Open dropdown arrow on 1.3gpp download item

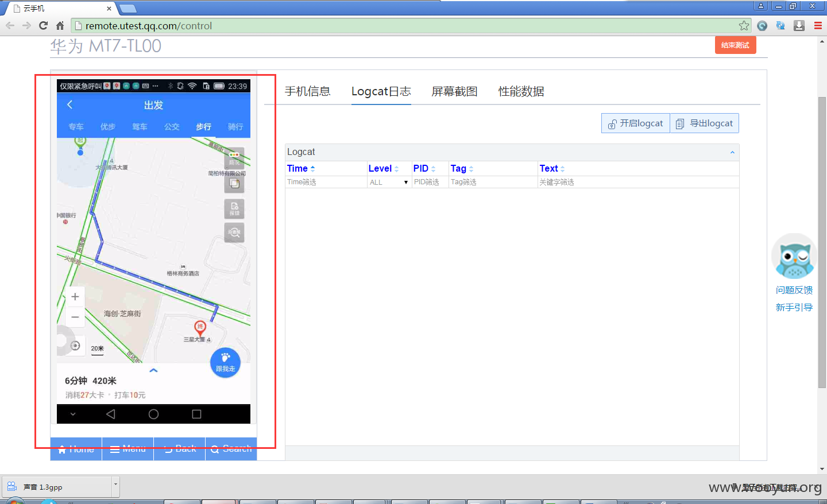click(115, 486)
